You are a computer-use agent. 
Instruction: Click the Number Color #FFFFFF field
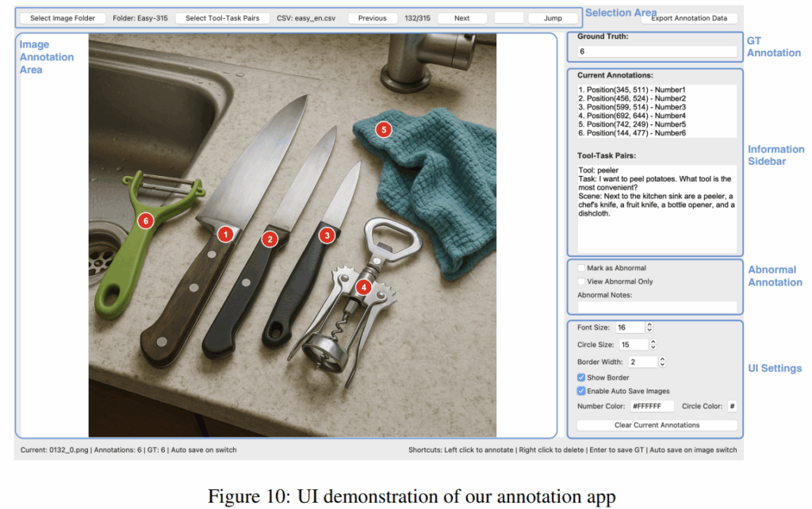[652, 406]
